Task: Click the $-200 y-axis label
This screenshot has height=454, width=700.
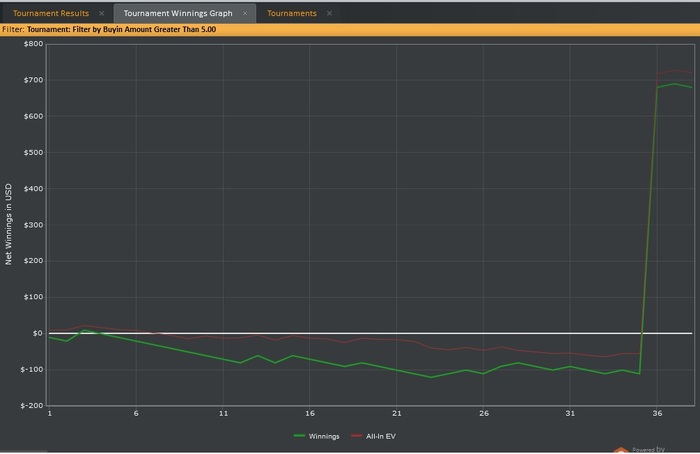Action: [31, 406]
